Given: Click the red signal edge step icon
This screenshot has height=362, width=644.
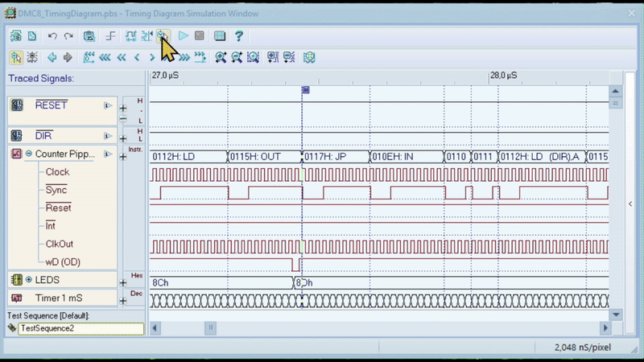Looking at the screenshot, I should 110,36.
